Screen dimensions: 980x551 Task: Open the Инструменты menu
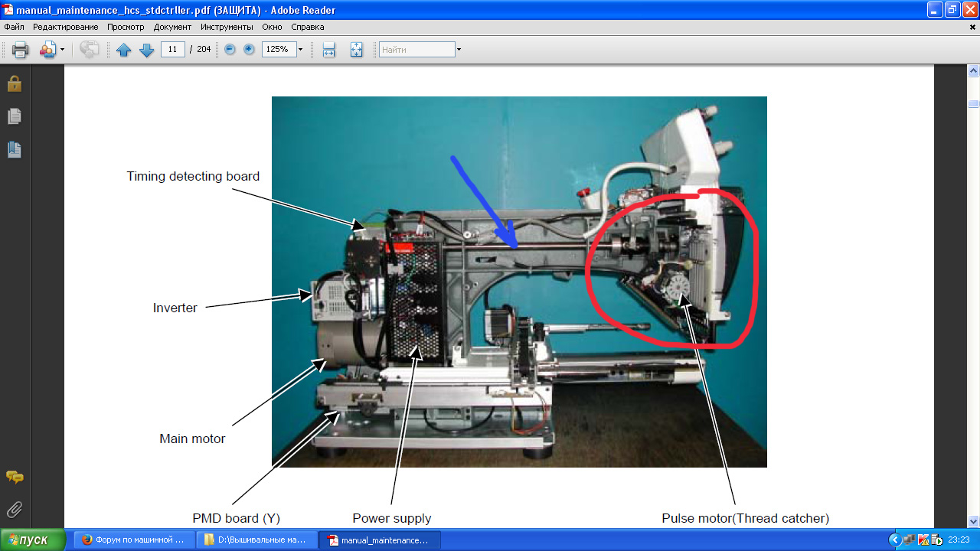click(x=227, y=27)
